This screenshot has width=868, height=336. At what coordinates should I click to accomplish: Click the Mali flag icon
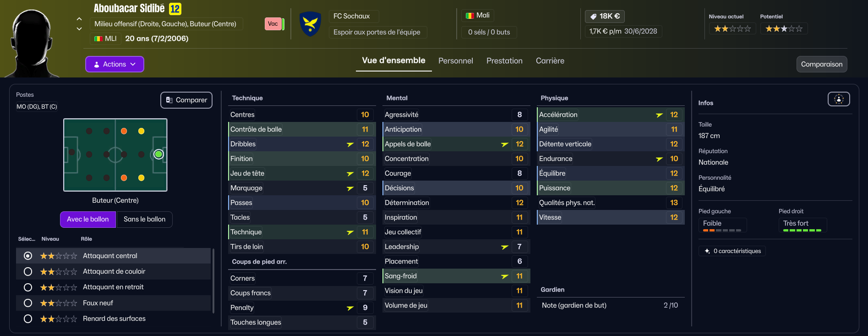pyautogui.click(x=469, y=16)
